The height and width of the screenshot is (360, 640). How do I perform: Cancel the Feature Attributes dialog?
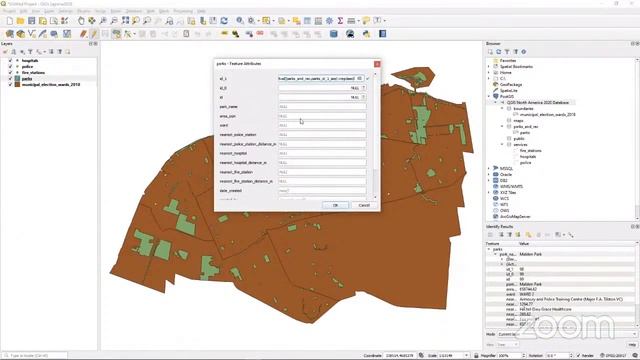coord(364,205)
